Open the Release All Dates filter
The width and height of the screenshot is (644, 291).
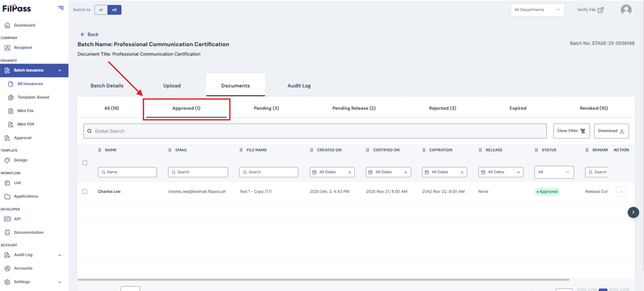[501, 172]
